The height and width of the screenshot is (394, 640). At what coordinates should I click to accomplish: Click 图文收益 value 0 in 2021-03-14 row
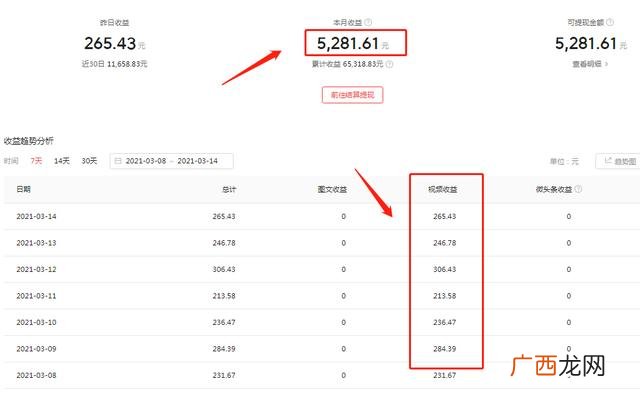point(344,216)
